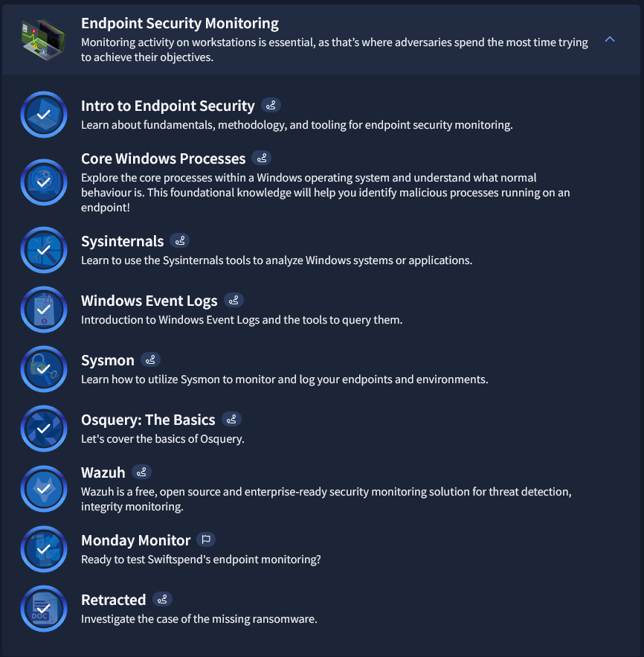Screen dimensions: 644x657
Task: Open the Sysinternals room link
Action: (x=122, y=241)
